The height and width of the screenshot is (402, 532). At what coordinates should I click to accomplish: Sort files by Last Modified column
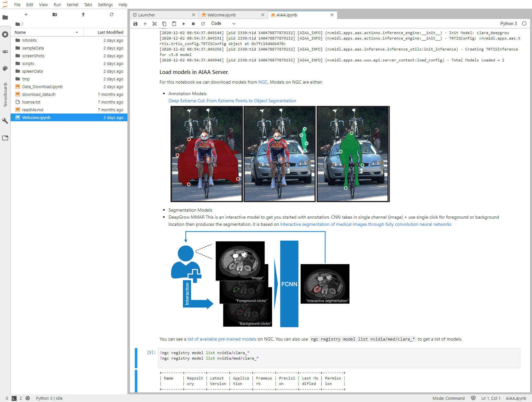(x=105, y=32)
